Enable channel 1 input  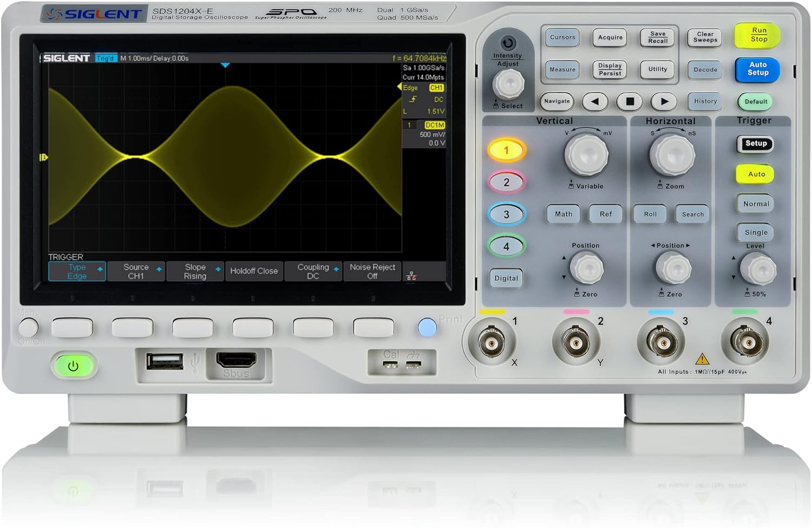(x=506, y=149)
